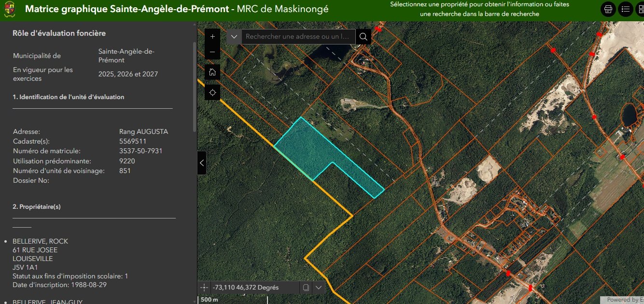Image resolution: width=644 pixels, height=304 pixels.
Task: Click the 'Rôle d'évaluation foncière' heading
Action: tap(59, 33)
